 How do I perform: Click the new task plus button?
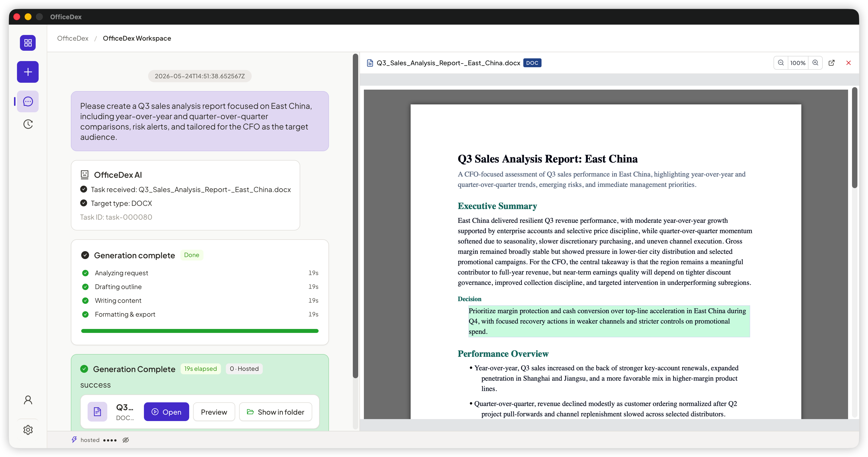click(28, 72)
